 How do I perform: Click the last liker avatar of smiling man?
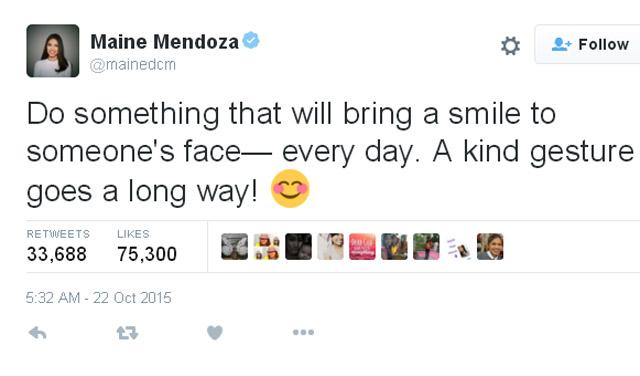[x=490, y=247]
